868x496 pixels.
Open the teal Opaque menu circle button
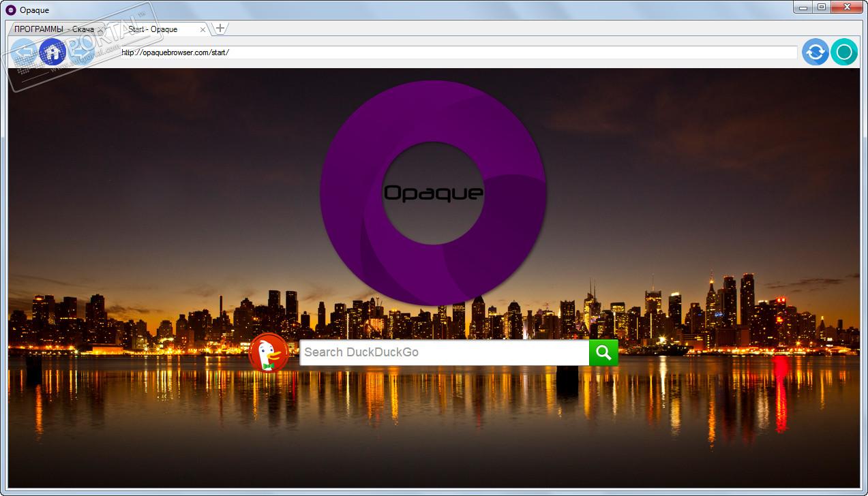pyautogui.click(x=844, y=52)
